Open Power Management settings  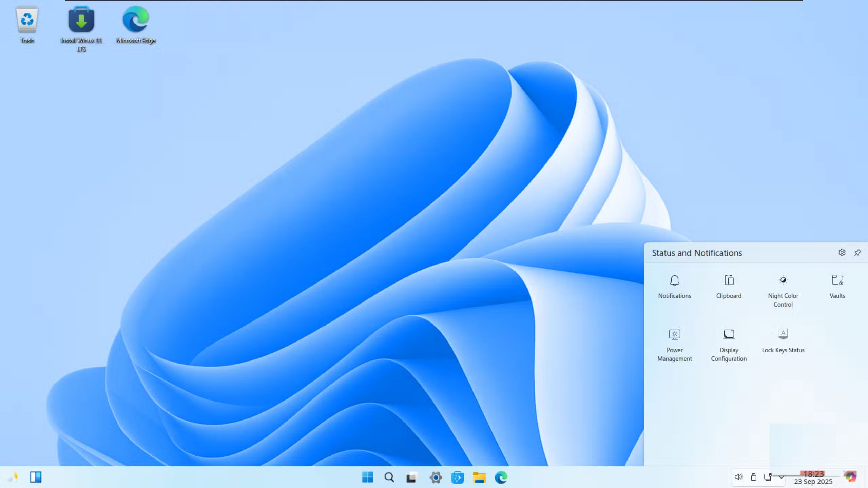click(x=674, y=339)
